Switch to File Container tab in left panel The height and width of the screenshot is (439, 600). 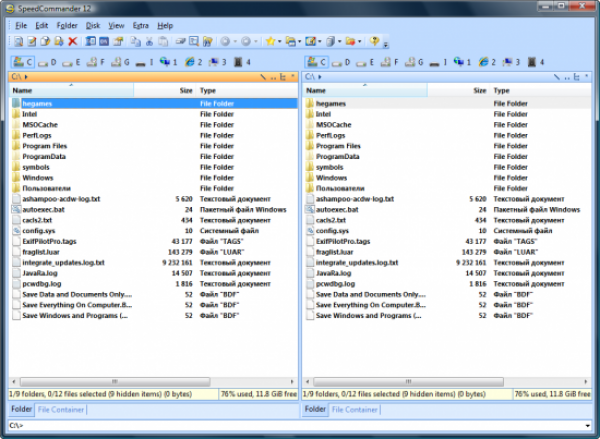pos(61,410)
